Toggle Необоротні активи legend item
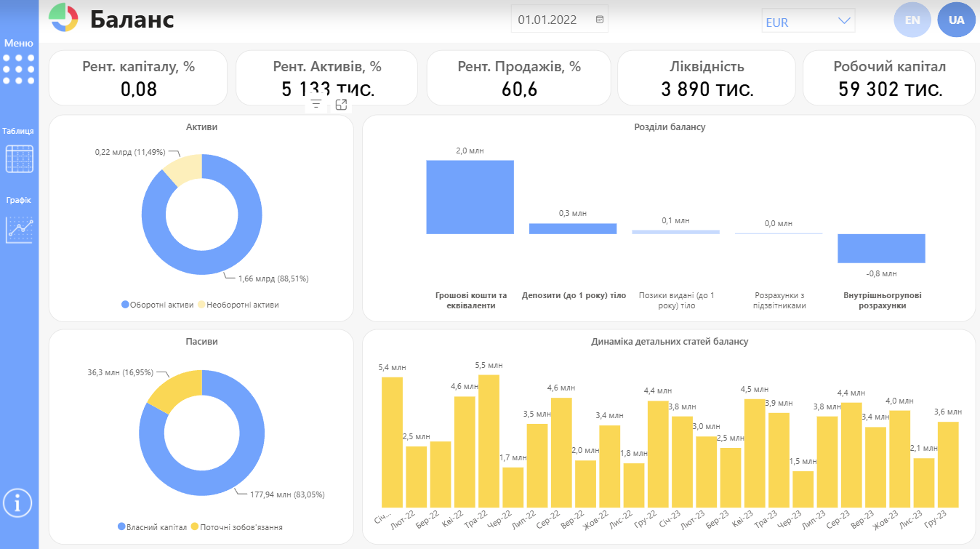This screenshot has width=980, height=549. [x=238, y=305]
